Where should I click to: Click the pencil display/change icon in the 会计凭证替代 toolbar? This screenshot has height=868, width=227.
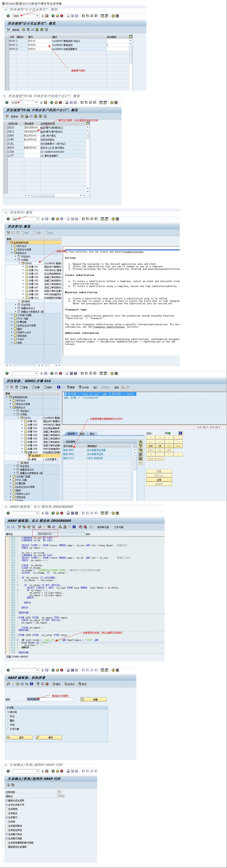pos(8,30)
